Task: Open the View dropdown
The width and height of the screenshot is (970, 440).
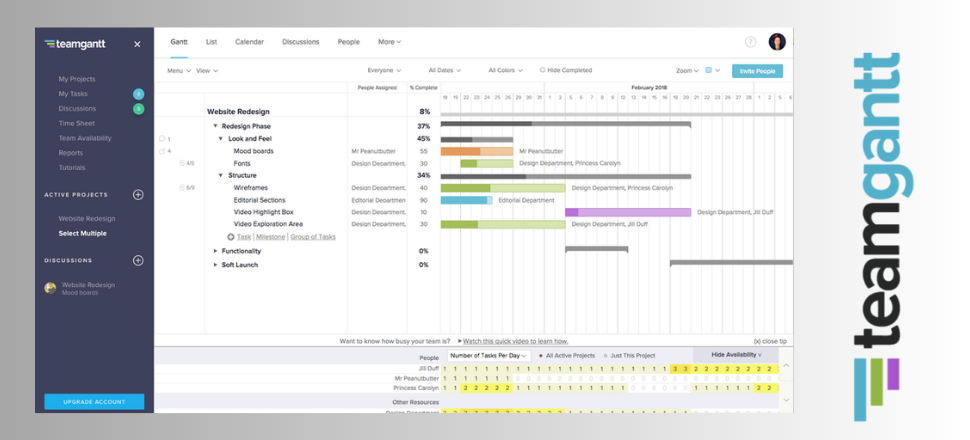Action: coord(207,71)
